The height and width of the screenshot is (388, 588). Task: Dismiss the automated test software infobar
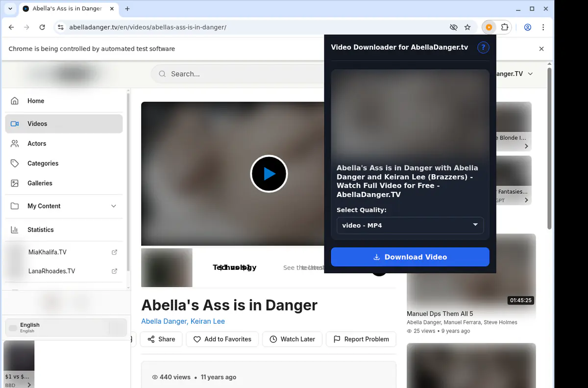coord(541,49)
